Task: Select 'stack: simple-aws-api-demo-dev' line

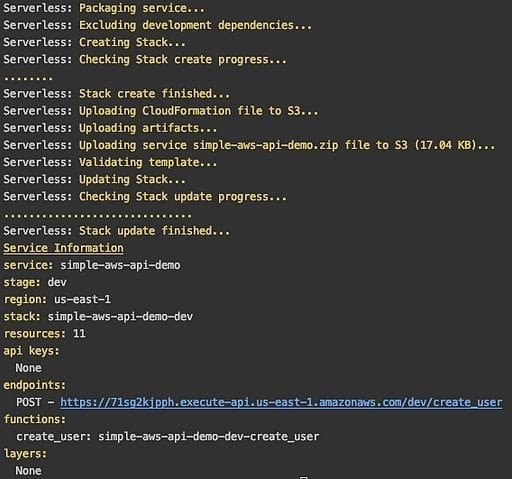Action: [x=98, y=317]
